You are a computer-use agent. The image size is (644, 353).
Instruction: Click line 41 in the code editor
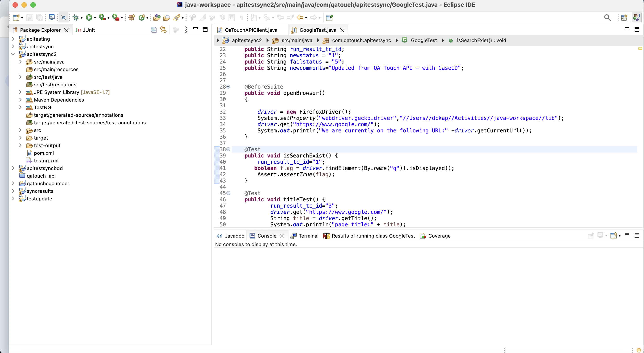[x=354, y=168]
